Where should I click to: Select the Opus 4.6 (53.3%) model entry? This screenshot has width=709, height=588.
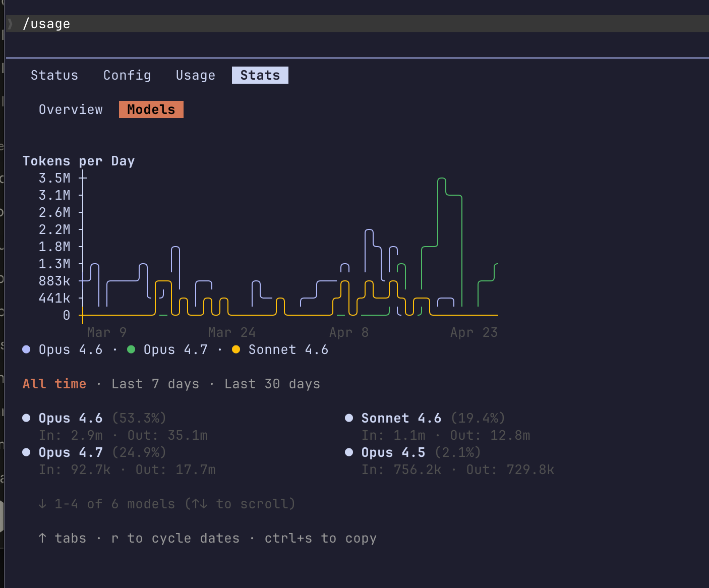(102, 418)
